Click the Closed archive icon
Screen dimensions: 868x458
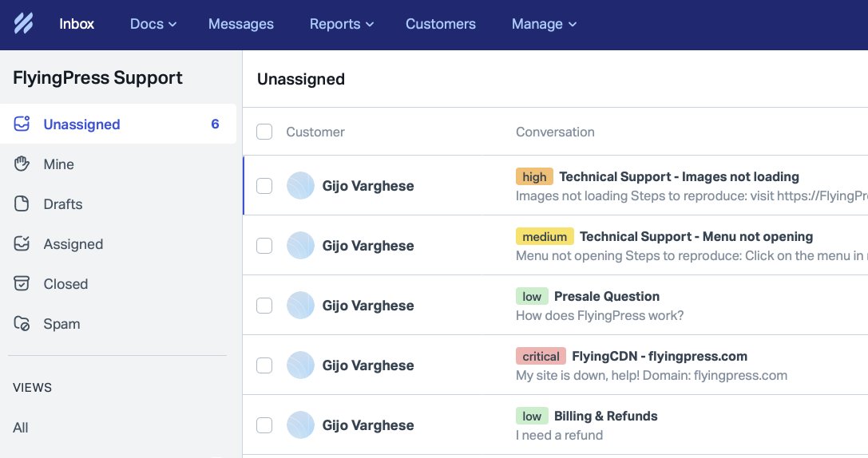click(22, 283)
